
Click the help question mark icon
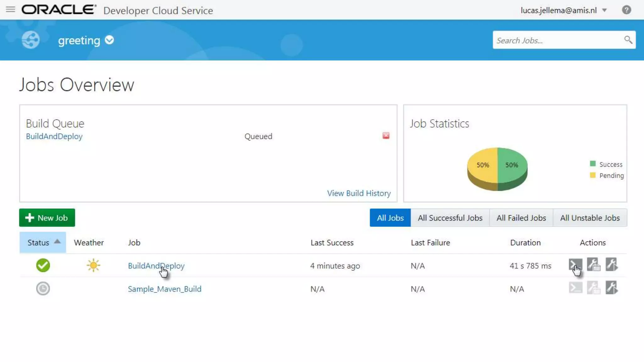(626, 10)
